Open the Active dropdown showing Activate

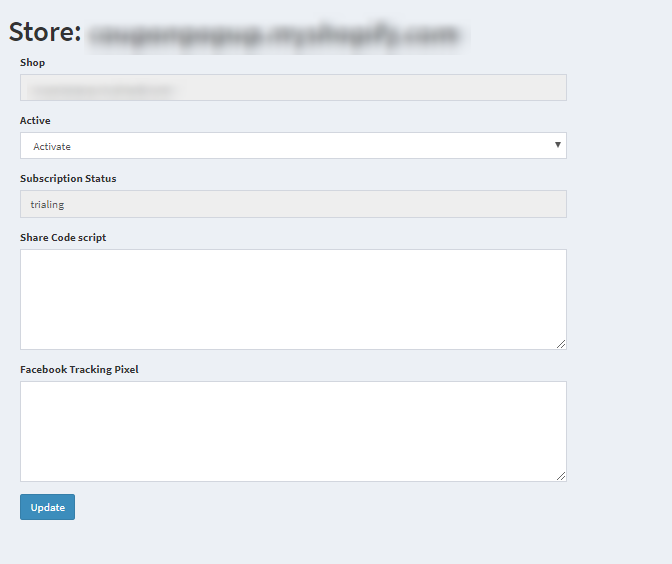tap(293, 146)
